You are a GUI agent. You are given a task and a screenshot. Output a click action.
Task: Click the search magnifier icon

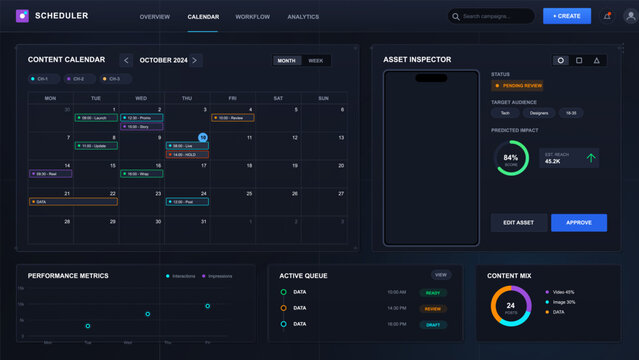456,17
